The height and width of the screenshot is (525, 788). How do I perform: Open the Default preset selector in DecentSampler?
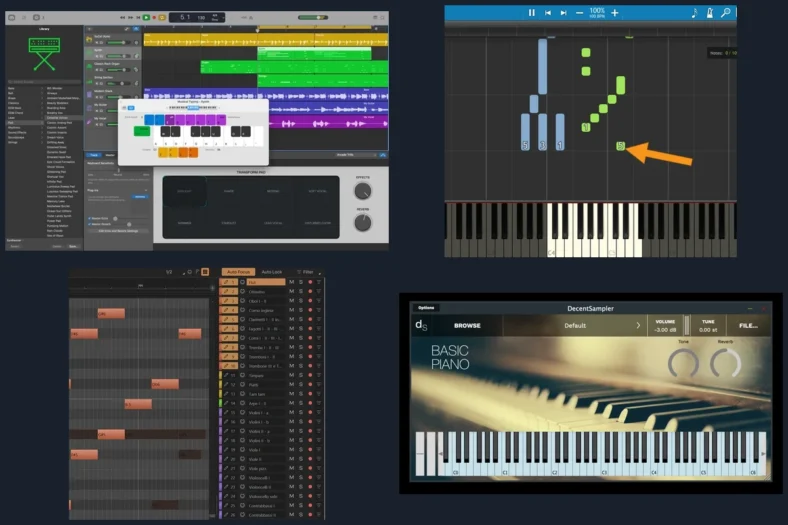click(574, 326)
